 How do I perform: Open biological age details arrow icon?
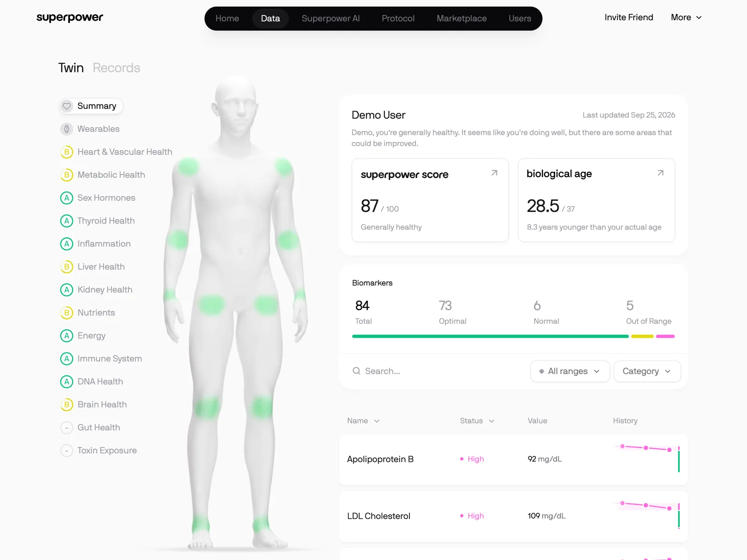pos(661,173)
